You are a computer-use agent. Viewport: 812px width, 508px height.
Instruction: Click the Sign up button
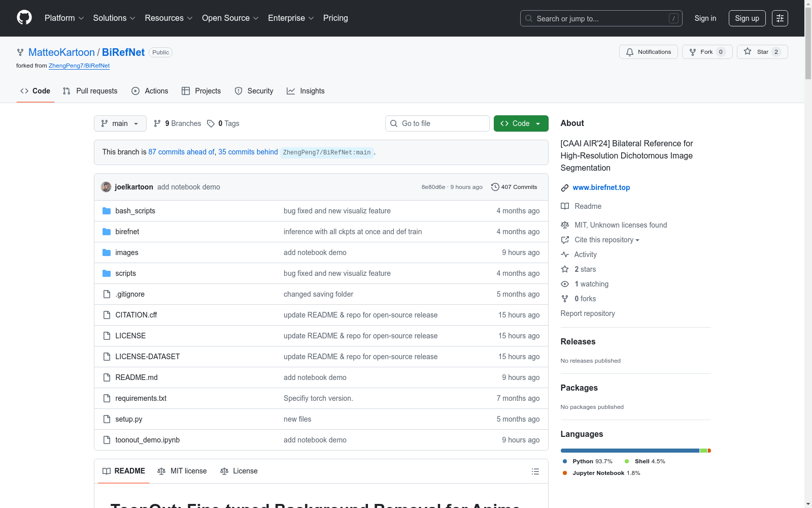[x=747, y=18]
